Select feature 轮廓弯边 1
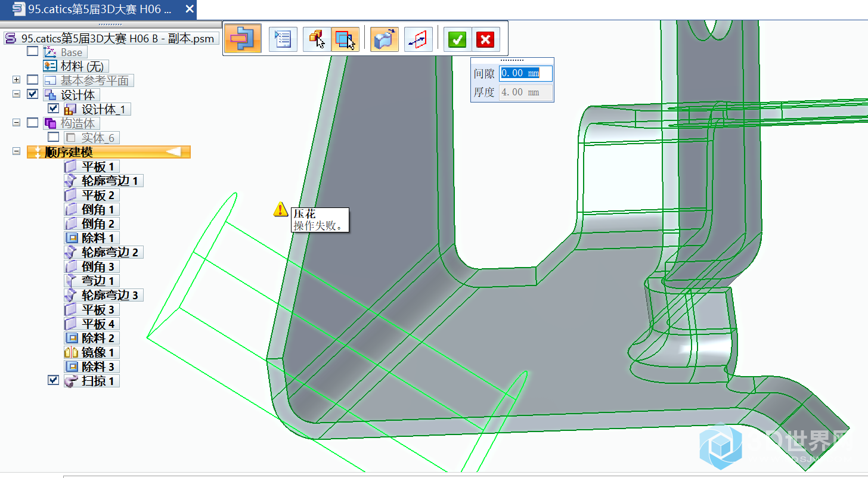 pos(104,181)
